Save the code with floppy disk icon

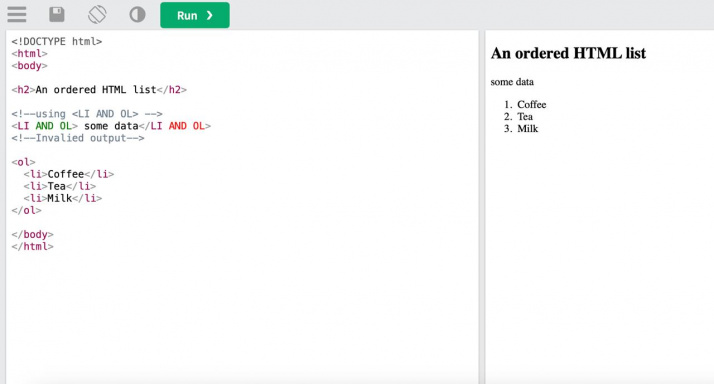[57, 15]
